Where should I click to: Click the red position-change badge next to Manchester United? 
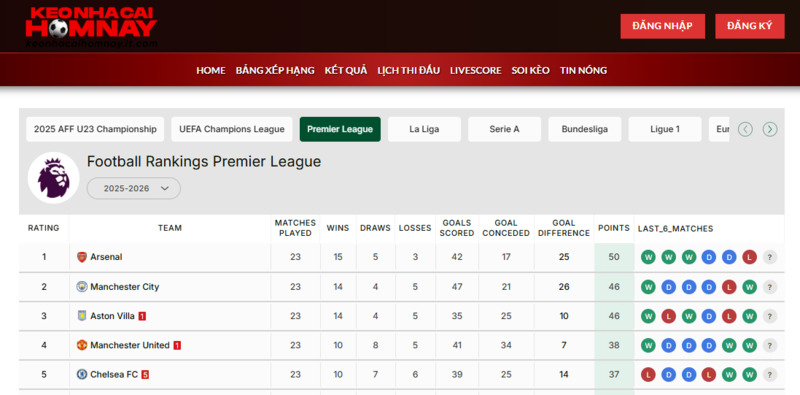point(177,345)
